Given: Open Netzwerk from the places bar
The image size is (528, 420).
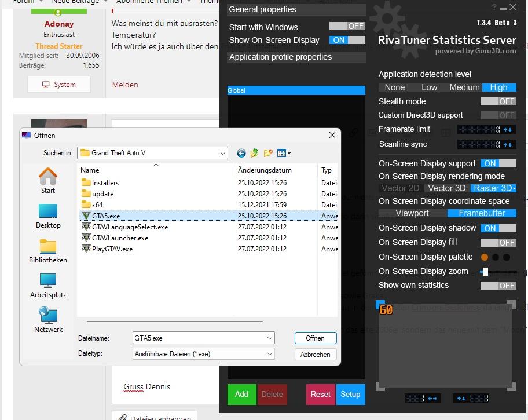Looking at the screenshot, I should 48,320.
